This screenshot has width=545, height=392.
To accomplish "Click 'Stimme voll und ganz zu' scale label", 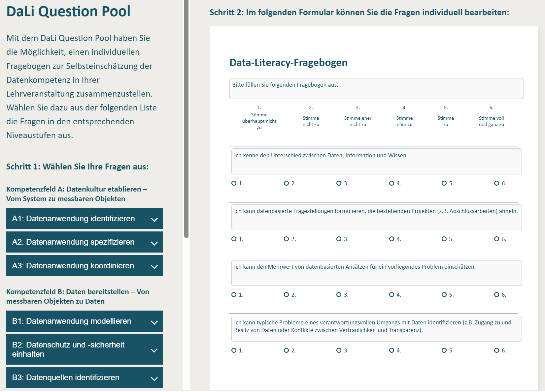I will [x=491, y=121].
